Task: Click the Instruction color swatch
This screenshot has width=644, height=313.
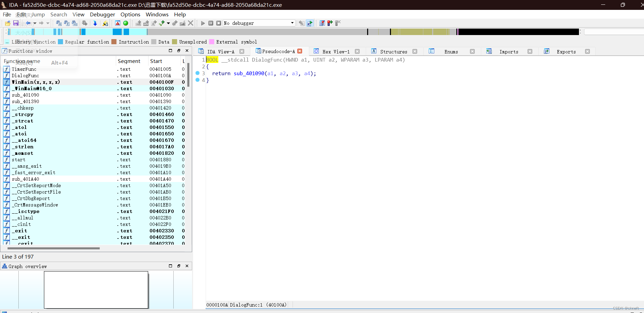Action: [114, 42]
